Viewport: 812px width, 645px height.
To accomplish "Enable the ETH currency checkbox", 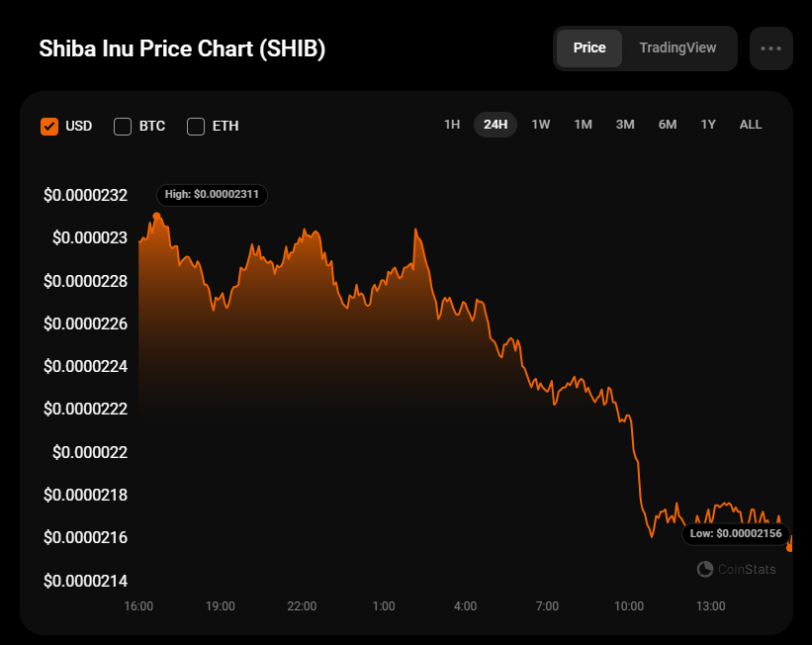I will pos(196,127).
